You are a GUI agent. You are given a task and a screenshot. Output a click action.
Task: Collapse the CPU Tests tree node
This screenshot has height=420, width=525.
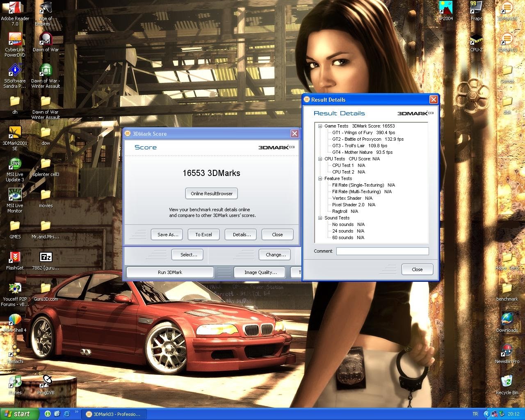click(320, 159)
